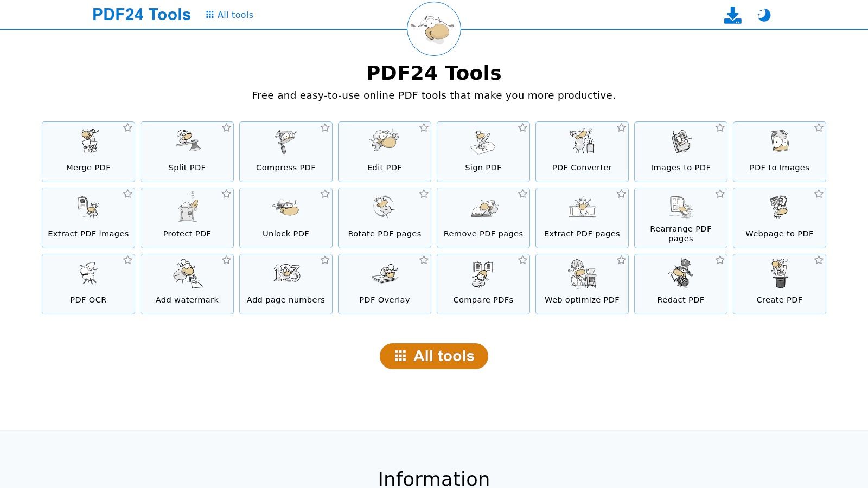Click the Merge PDF label
Screen dimensions: 868x488
click(x=88, y=168)
